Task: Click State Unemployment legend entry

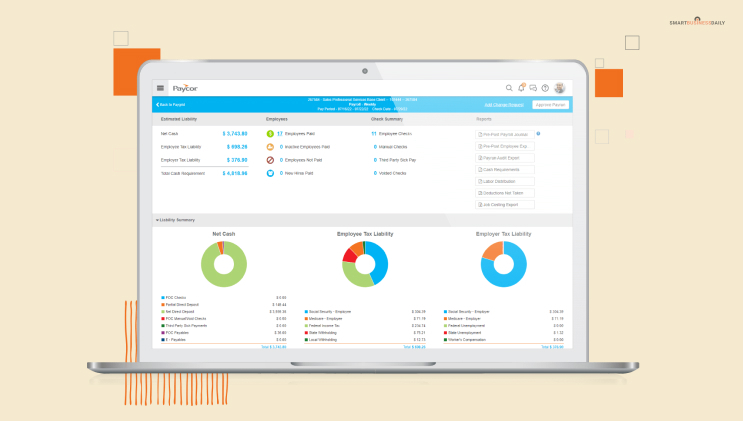Action: pyautogui.click(x=462, y=333)
